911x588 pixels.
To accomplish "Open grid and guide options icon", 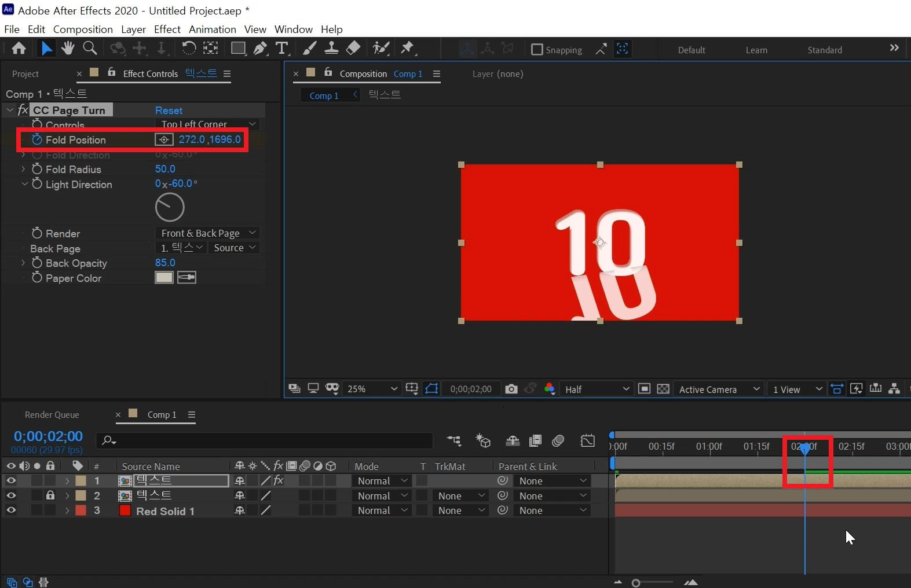I will pos(411,389).
